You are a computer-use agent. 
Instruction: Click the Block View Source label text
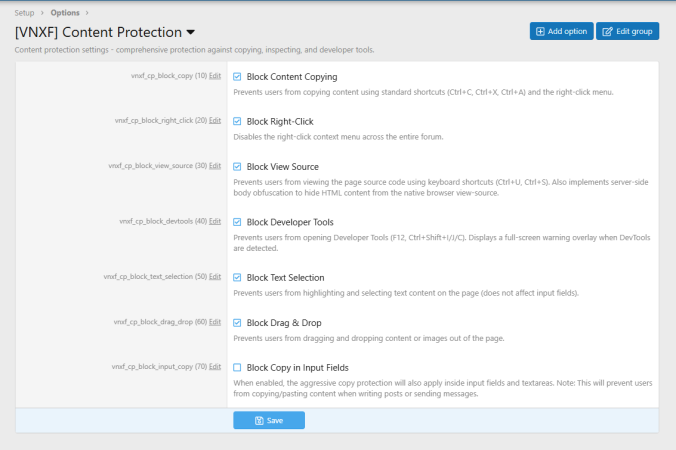(x=283, y=167)
